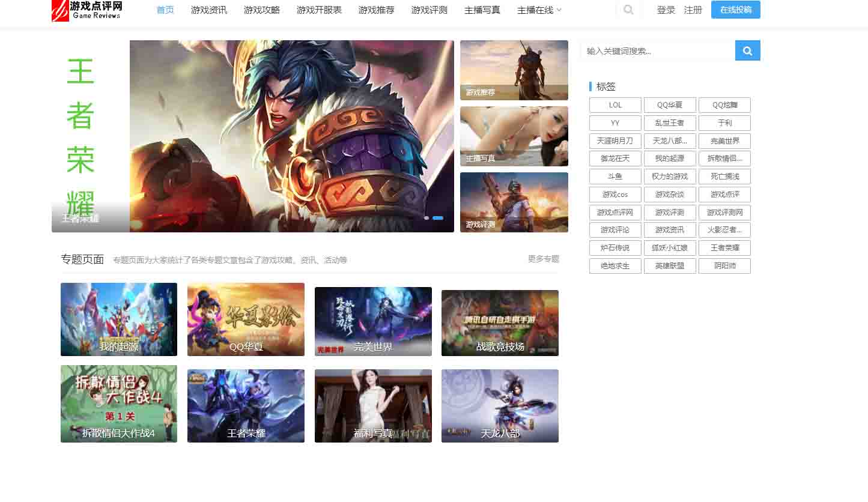Click the 在线投稿 button

click(736, 10)
